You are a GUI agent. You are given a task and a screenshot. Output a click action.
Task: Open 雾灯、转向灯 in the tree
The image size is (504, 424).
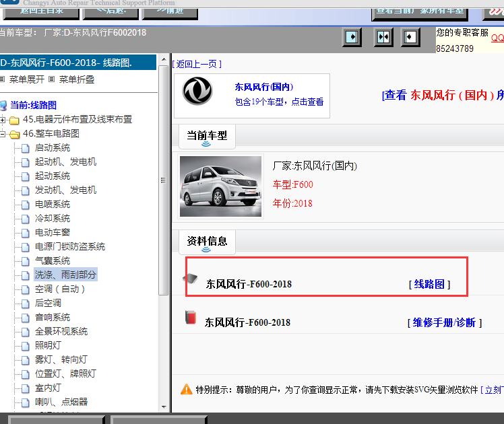coord(61,359)
